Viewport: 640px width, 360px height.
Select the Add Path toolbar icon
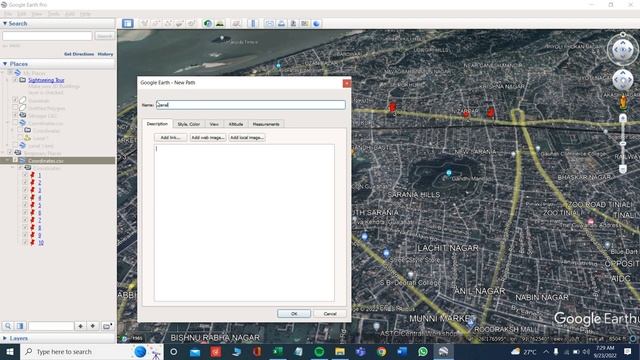(168, 23)
